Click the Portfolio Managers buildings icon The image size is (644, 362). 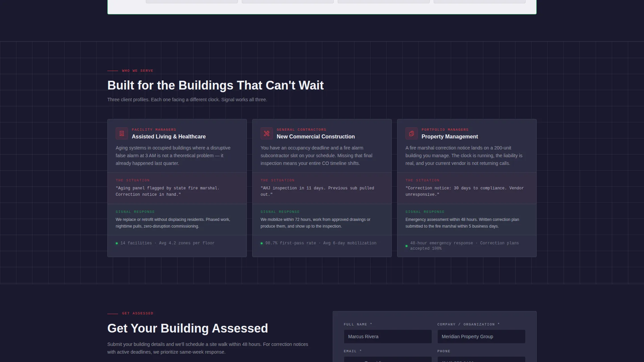click(x=412, y=133)
